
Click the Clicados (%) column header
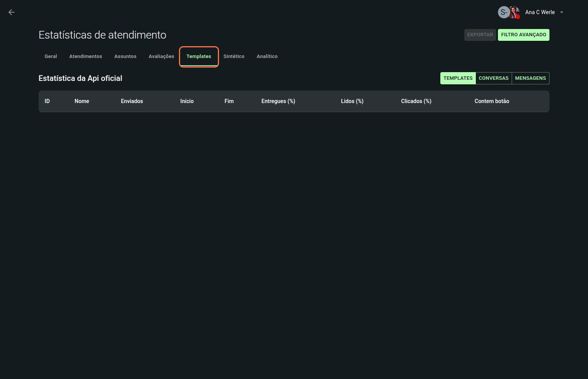pos(416,101)
